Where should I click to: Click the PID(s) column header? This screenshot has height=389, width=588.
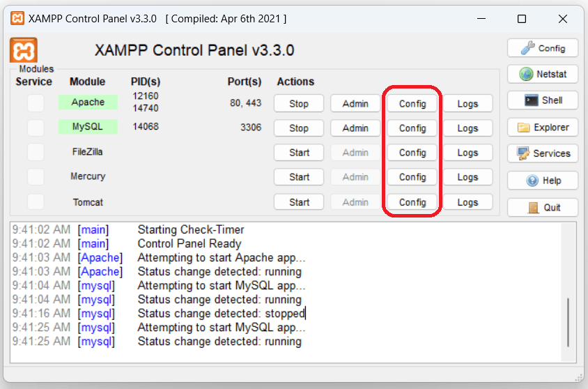(146, 82)
